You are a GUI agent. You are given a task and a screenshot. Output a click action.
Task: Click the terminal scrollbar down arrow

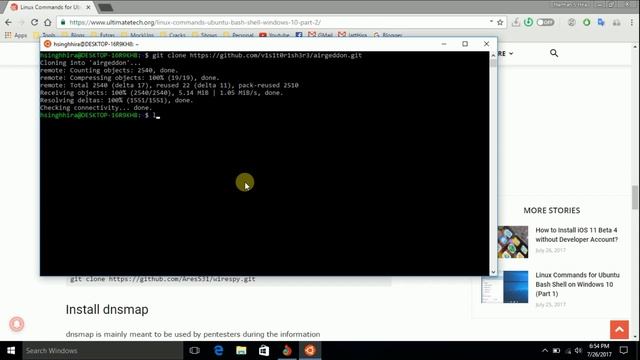pos(493,272)
